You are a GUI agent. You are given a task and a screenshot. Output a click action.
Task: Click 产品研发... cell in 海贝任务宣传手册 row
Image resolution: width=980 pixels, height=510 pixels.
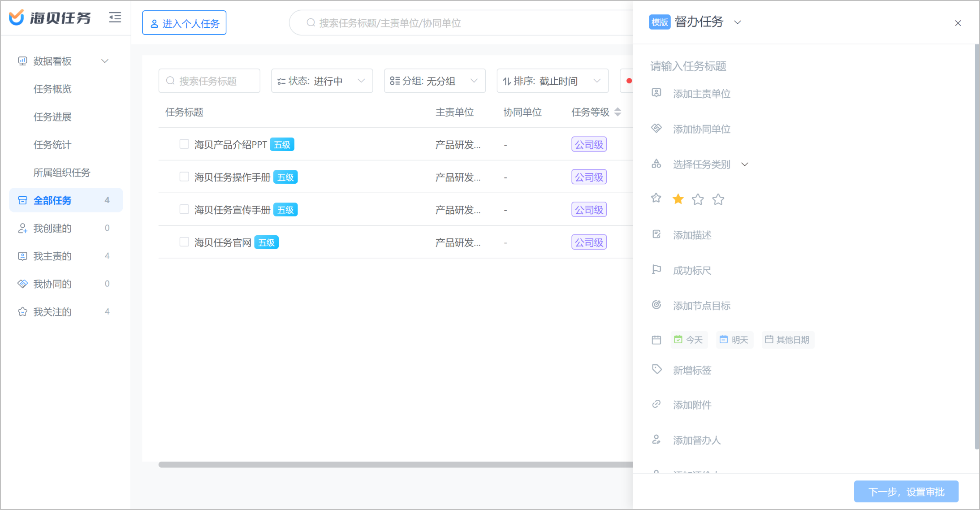[458, 210]
